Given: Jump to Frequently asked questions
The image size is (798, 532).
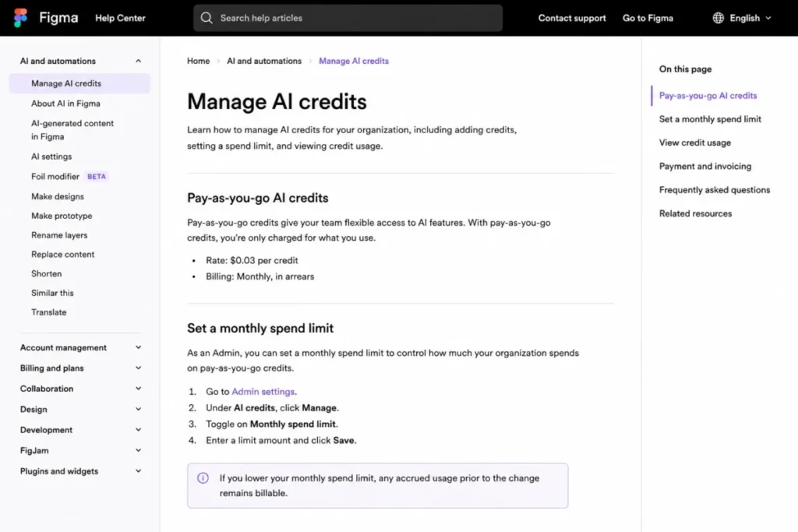Looking at the screenshot, I should pos(715,190).
